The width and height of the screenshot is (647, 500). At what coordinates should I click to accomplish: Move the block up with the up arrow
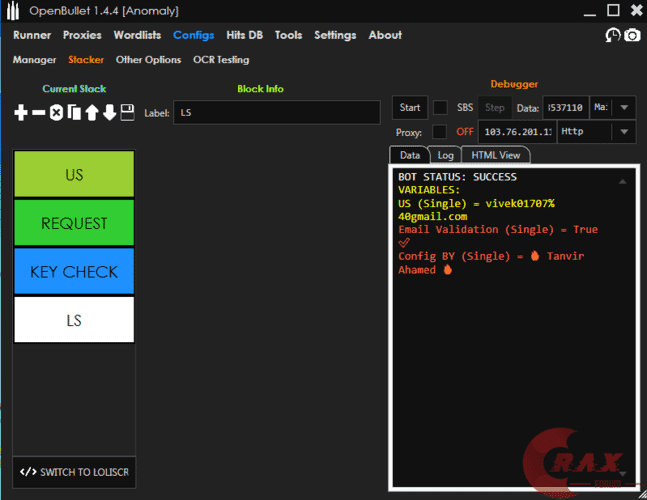click(92, 112)
